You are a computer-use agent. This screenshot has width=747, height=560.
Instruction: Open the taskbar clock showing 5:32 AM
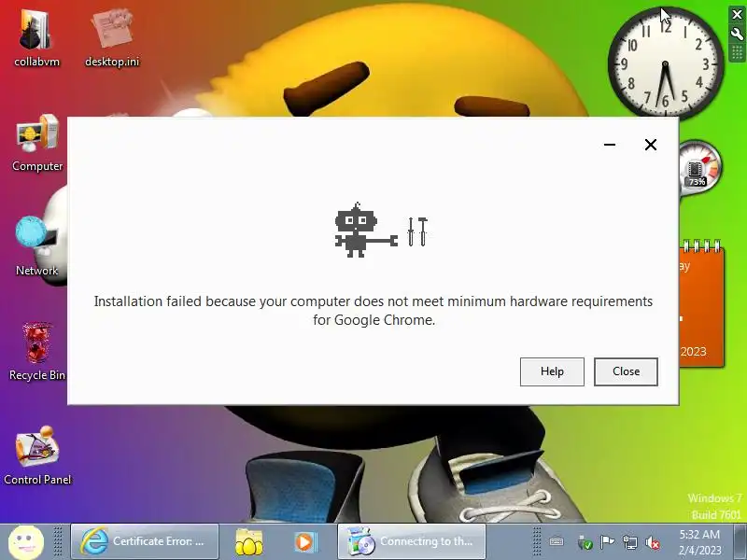[x=699, y=542]
